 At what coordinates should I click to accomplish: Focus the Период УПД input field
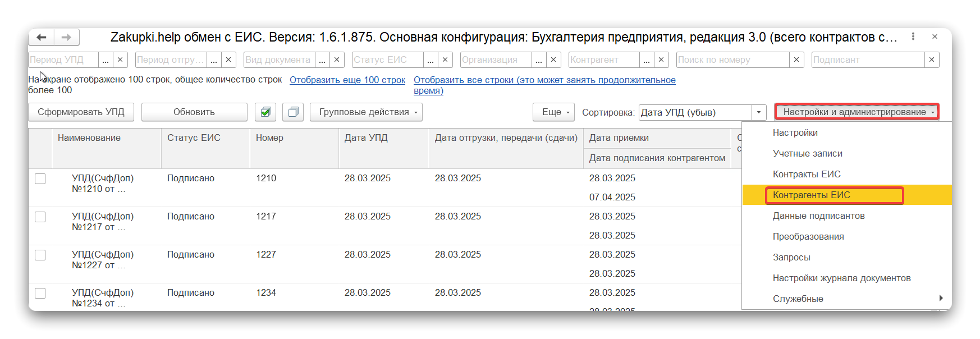(63, 59)
